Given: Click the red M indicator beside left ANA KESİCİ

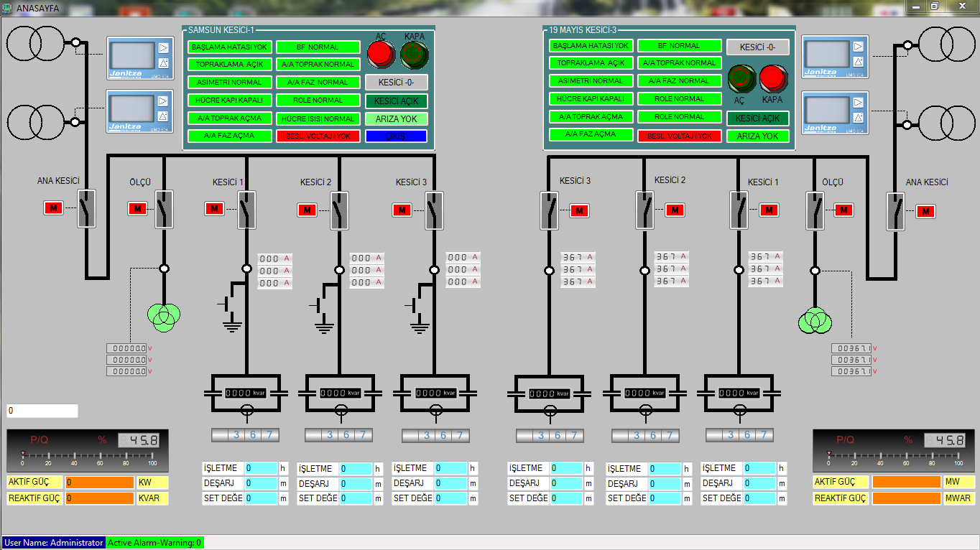Looking at the screenshot, I should [x=53, y=208].
